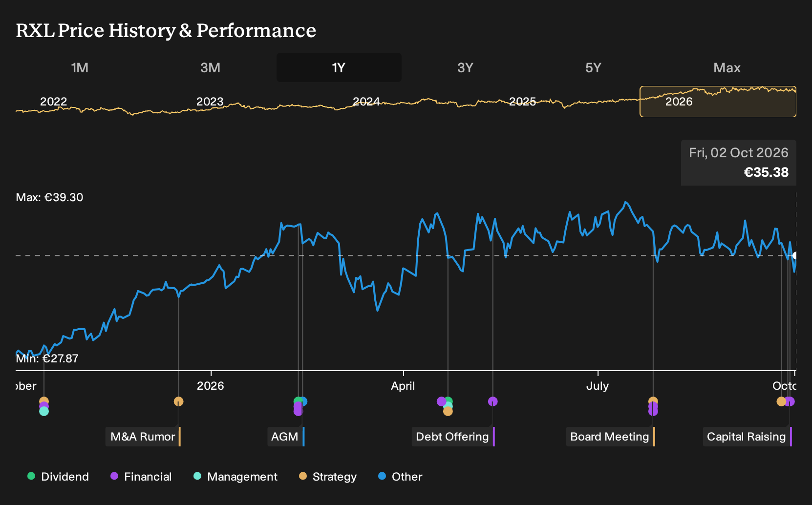
Task: Click orange Strategy dot in April cluster
Action: pyautogui.click(x=448, y=411)
